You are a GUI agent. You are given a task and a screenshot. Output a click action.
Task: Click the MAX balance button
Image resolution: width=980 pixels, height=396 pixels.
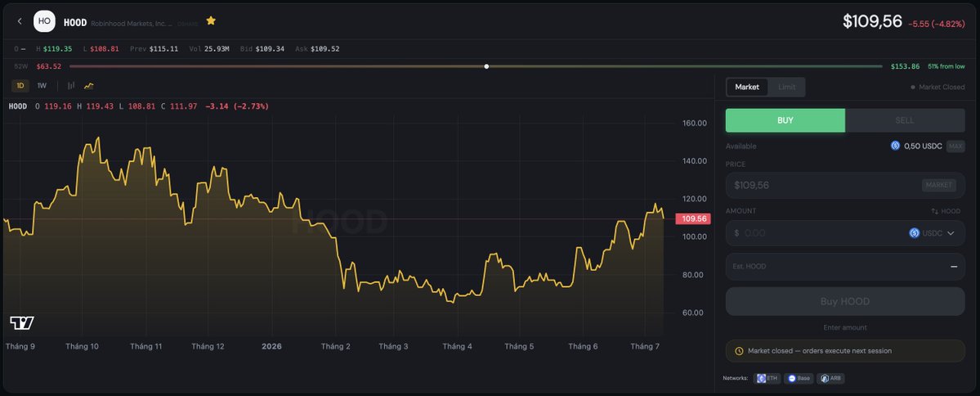[955, 146]
